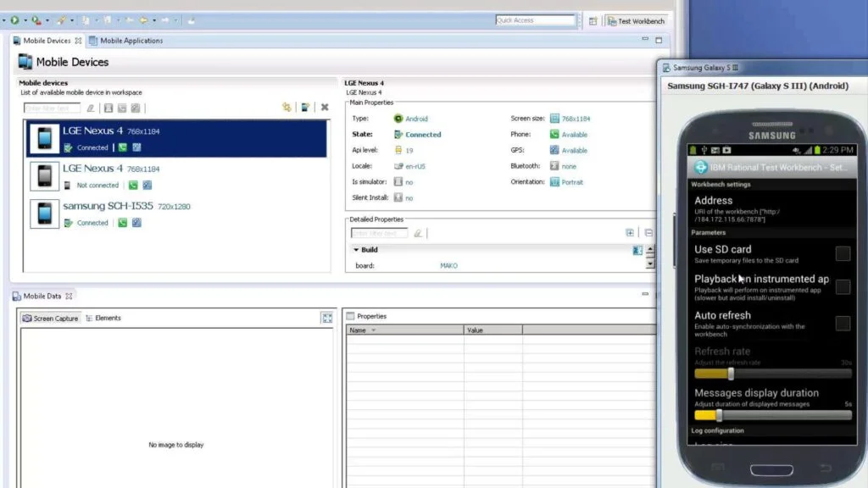Select the Not connected LGE Nexus 4 device
This screenshot has height=488, width=868.
[x=176, y=176]
